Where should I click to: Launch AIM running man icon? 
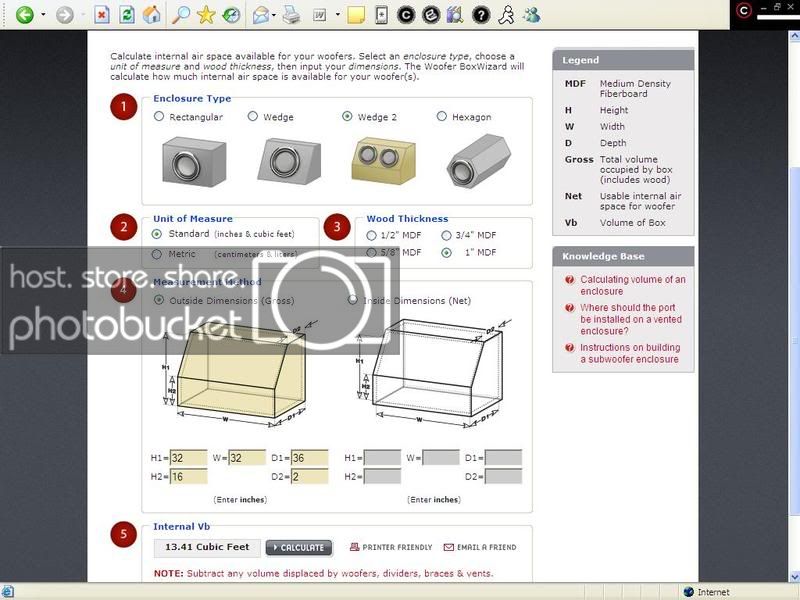click(x=507, y=15)
